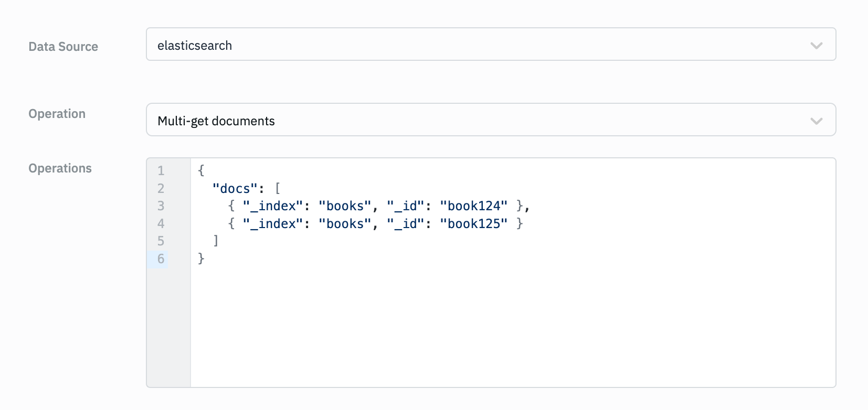Click line number 2 in the gutter
Viewport: 868px width, 410px height.
tap(161, 188)
